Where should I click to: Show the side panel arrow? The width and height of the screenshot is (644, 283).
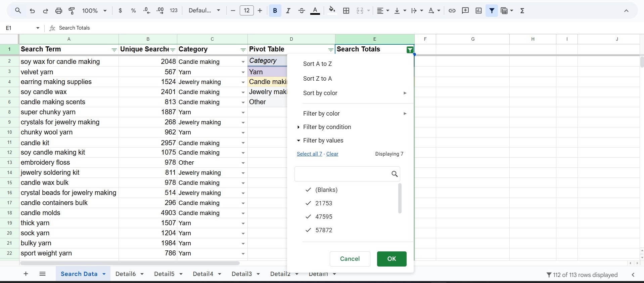coord(633,275)
